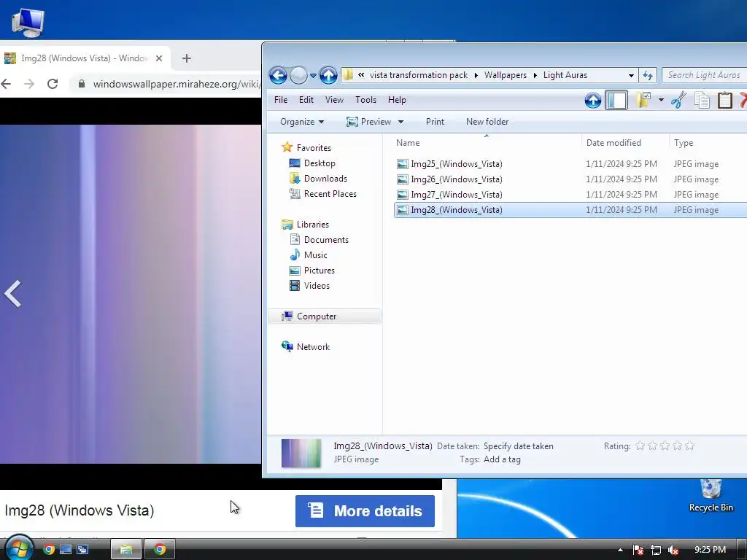This screenshot has height=560, width=747.
Task: Open the Tools menu
Action: point(365,100)
